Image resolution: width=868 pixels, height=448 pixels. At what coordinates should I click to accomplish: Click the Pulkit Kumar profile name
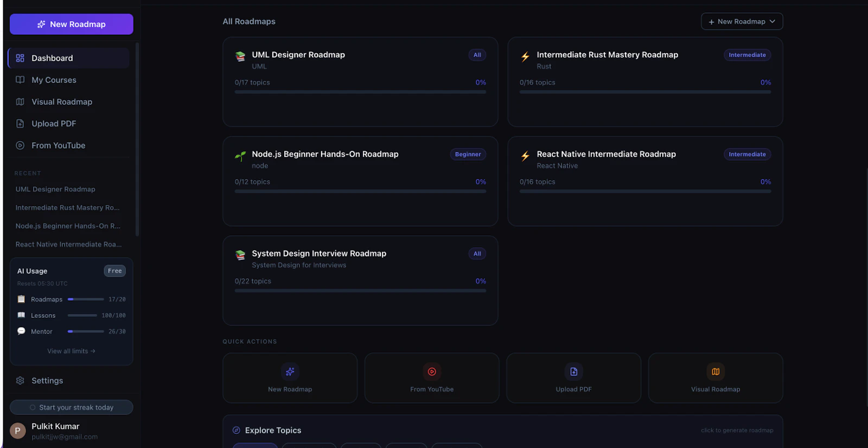point(55,426)
